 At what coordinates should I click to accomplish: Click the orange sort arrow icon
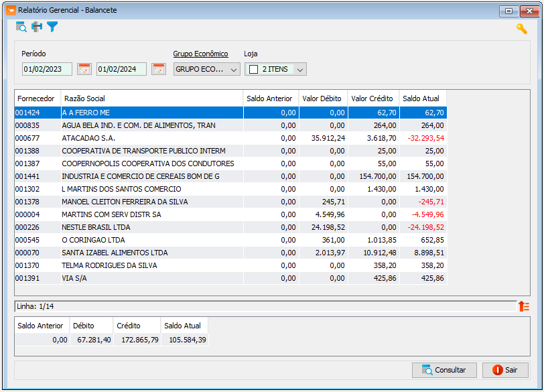click(523, 306)
